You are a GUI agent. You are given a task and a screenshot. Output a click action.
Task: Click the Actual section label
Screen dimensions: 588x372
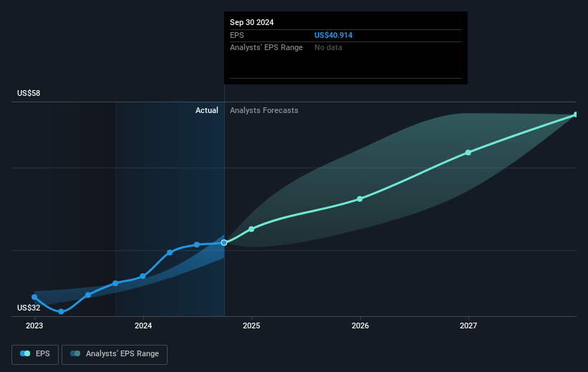(207, 110)
